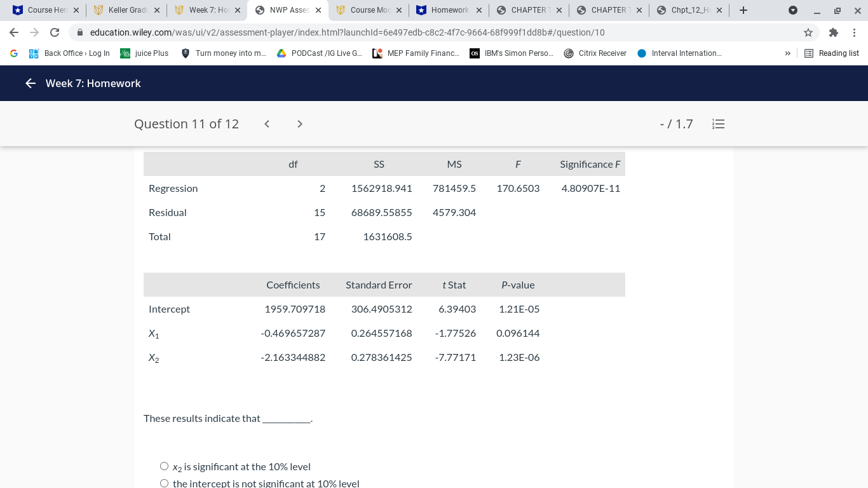
Task: Click the browser back arrow
Action: point(14,32)
